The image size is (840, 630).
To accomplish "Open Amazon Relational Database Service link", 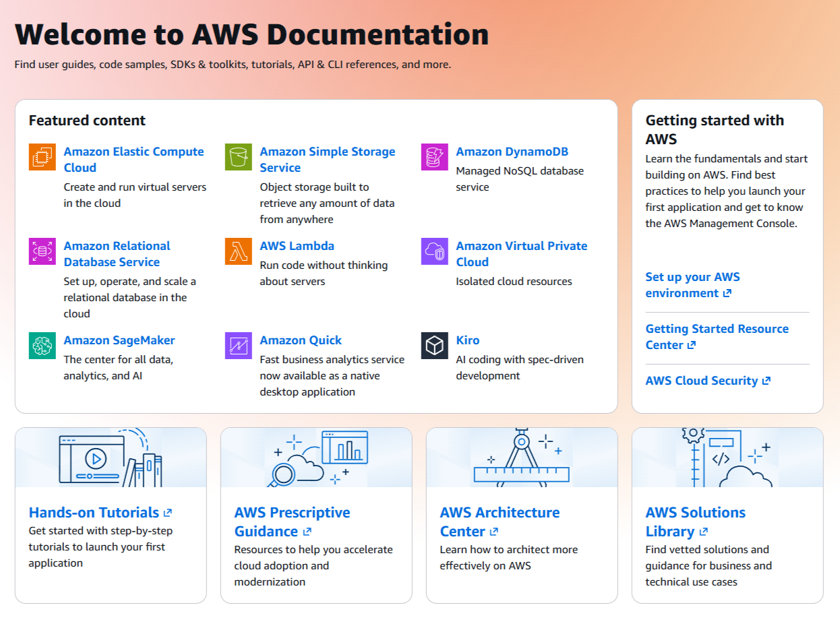I will point(117,254).
